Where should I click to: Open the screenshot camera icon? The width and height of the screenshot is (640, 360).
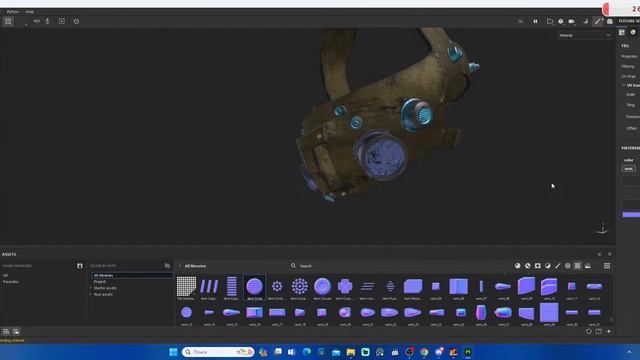pyautogui.click(x=609, y=21)
